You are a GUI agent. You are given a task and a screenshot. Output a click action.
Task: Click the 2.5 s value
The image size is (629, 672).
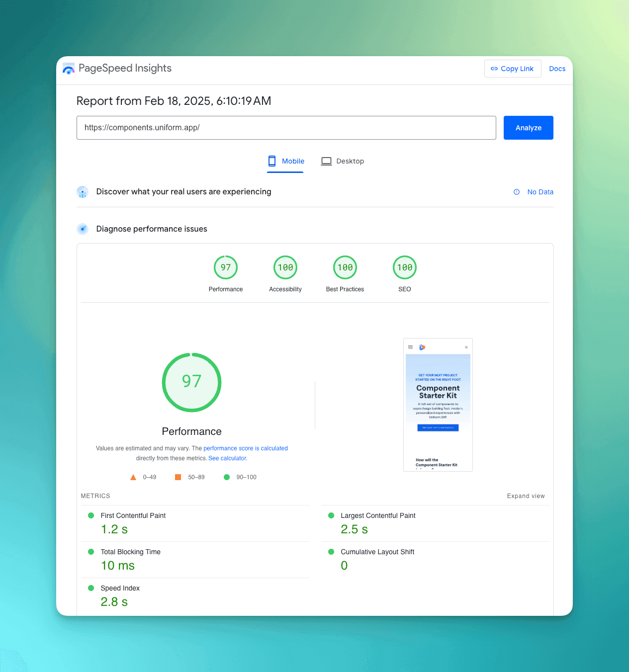pyautogui.click(x=355, y=529)
